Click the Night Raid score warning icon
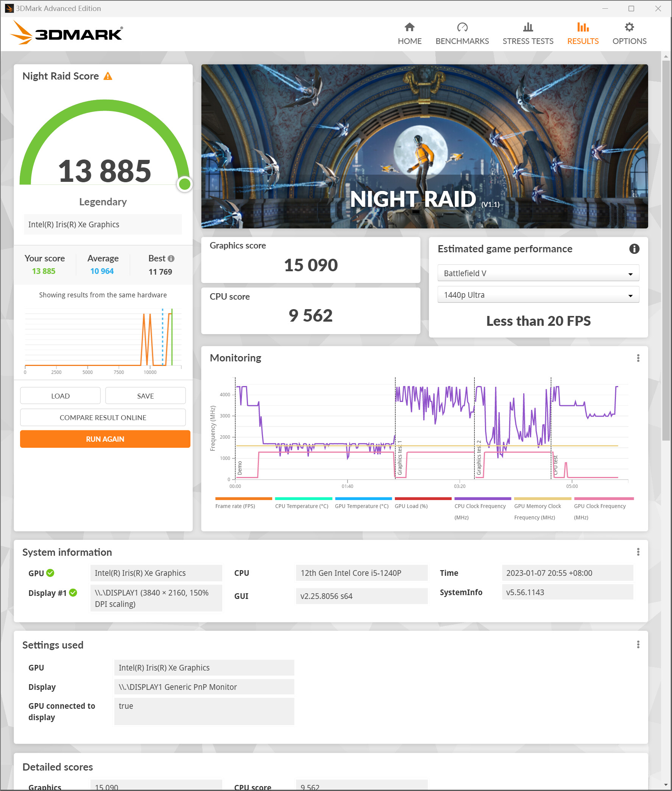Screen dimensions: 672x791 pos(108,76)
